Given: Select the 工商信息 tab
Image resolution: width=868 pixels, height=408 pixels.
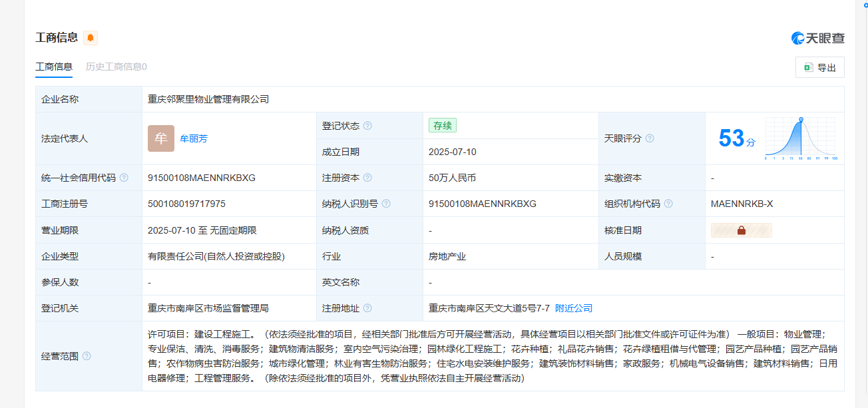Looking at the screenshot, I should click(54, 67).
